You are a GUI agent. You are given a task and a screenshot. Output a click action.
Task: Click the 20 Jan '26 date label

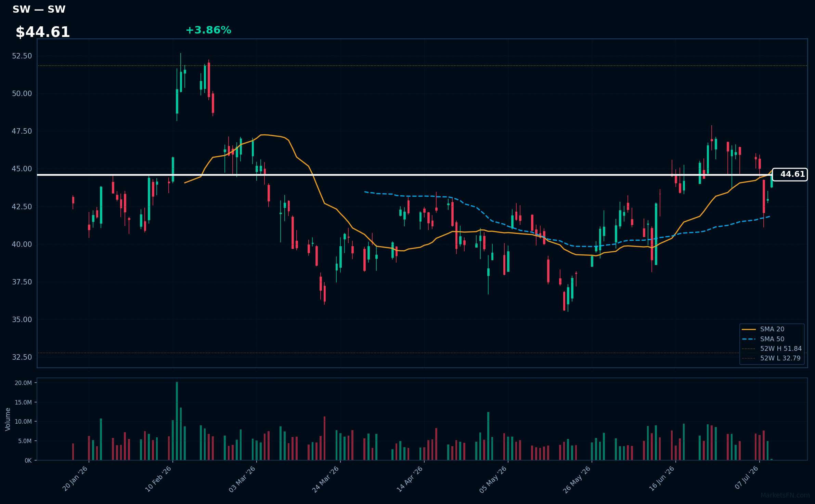(75, 479)
